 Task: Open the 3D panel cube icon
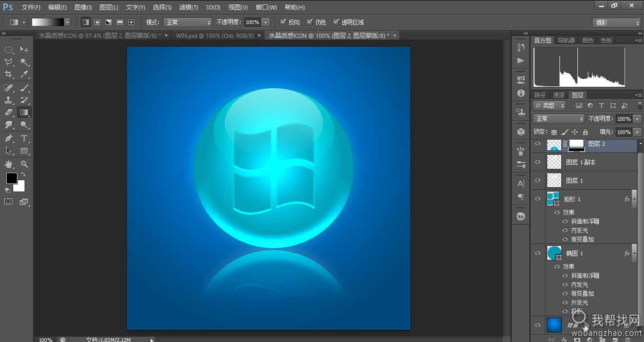coord(521,132)
